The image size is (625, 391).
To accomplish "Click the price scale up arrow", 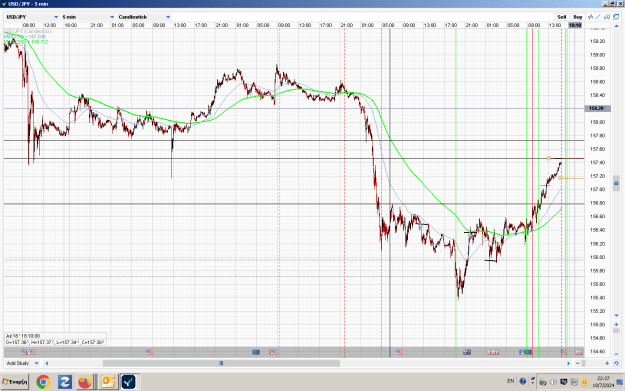I will click(x=616, y=26).
